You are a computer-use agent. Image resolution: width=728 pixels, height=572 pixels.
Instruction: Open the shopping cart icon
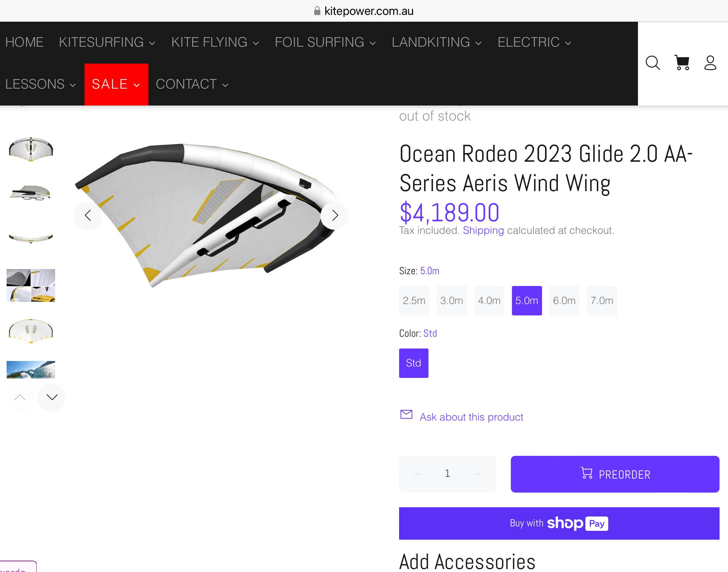coord(682,63)
